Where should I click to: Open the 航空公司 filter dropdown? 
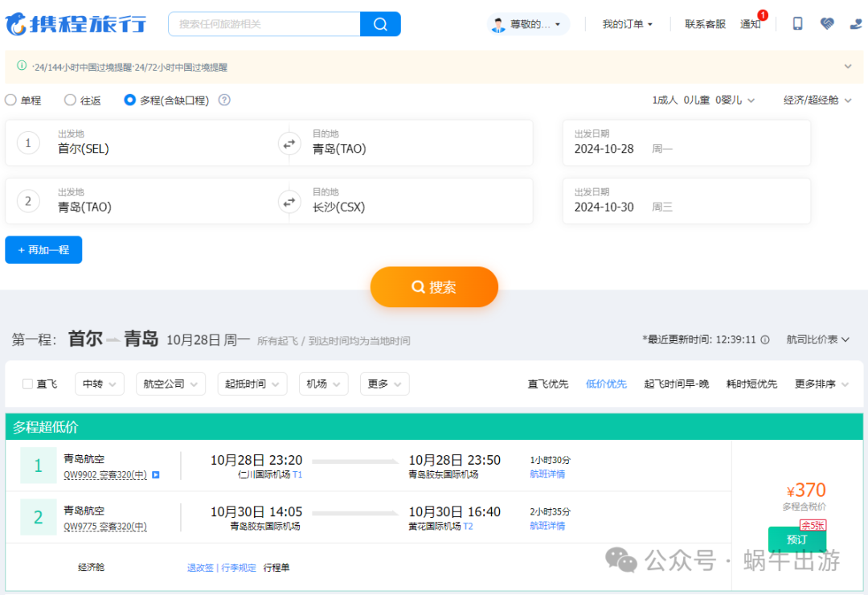(x=170, y=384)
